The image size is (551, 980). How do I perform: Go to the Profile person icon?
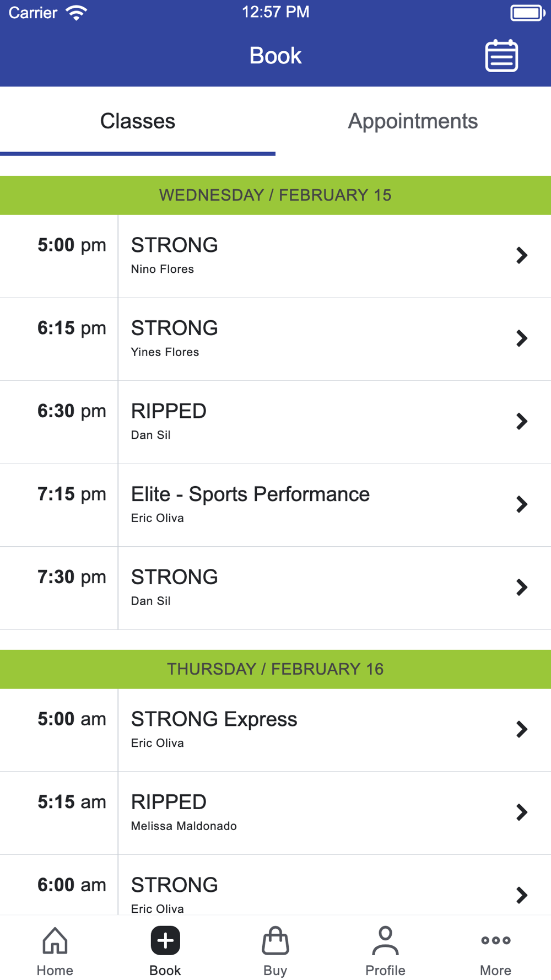[386, 940]
